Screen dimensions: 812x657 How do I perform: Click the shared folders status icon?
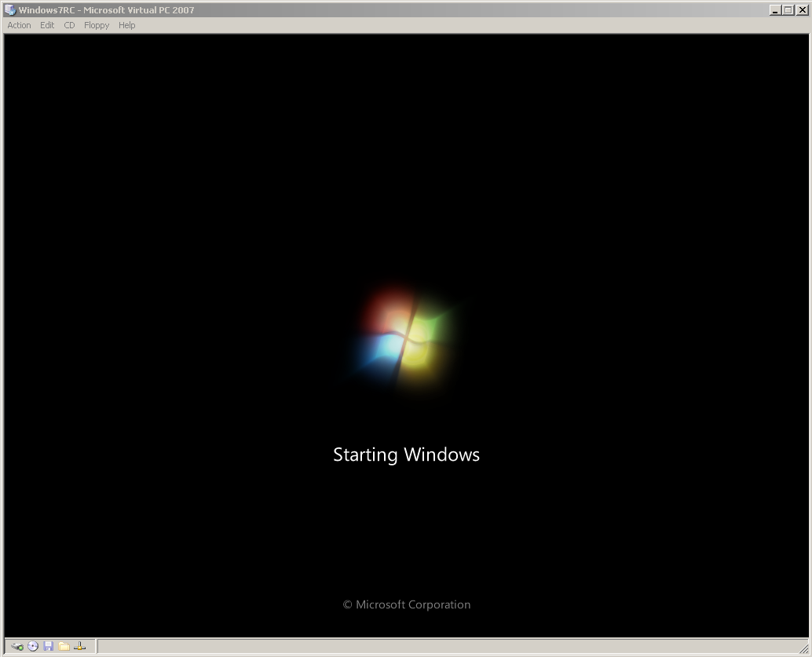click(64, 646)
